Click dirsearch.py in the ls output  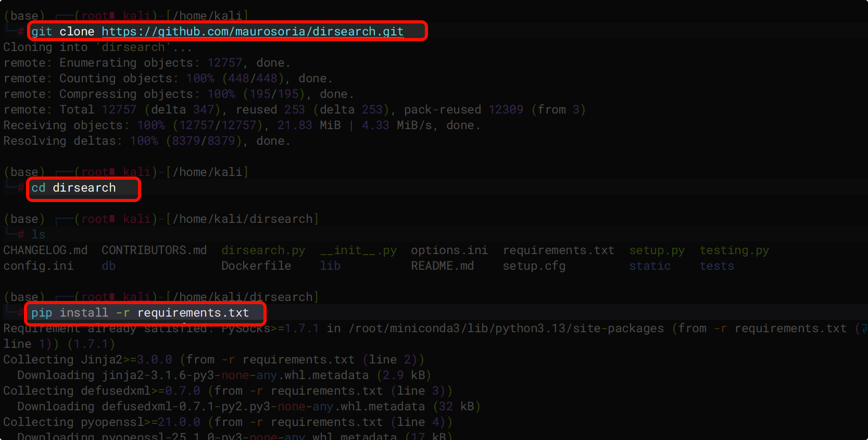[263, 250]
